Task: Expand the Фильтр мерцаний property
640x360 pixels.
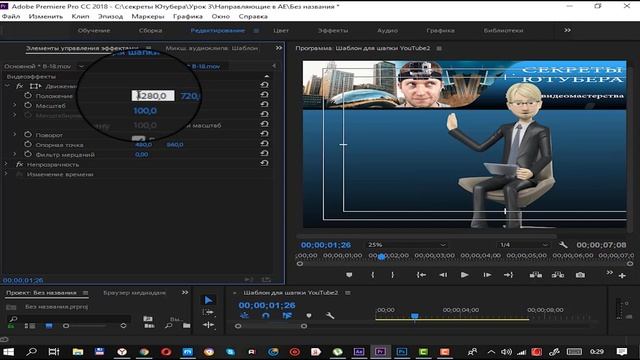Action: coord(15,154)
